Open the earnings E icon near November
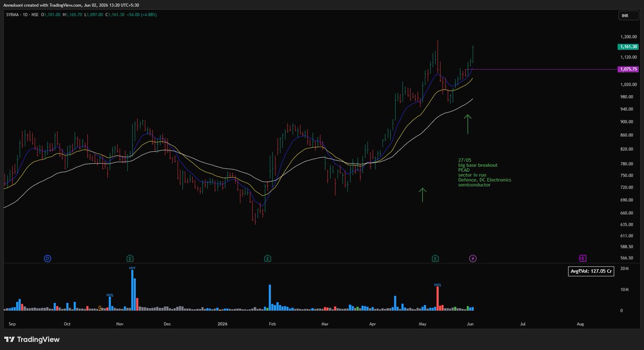The width and height of the screenshot is (644, 350). pyautogui.click(x=129, y=258)
